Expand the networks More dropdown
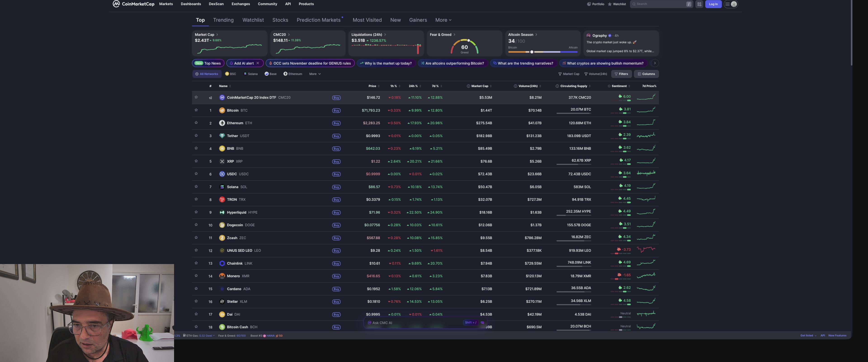This screenshot has height=362, width=868. point(315,74)
